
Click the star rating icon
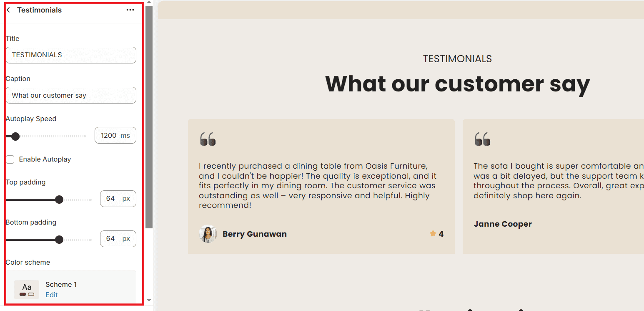tap(433, 234)
